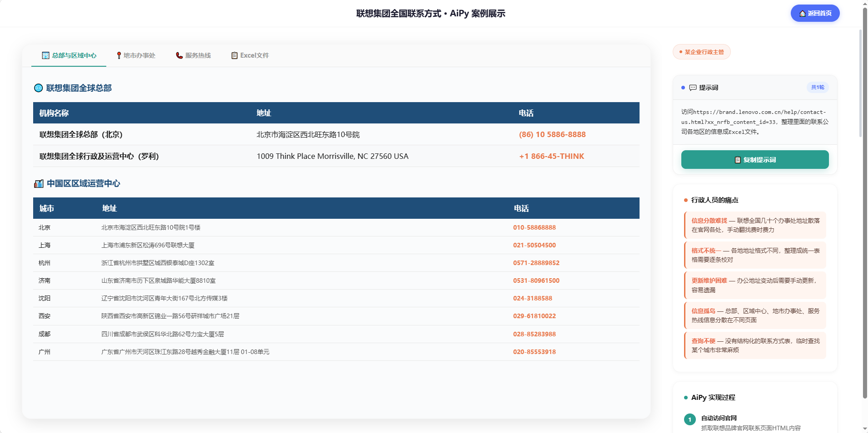The height and width of the screenshot is (433, 868).
Task: Click address 1009 Think Place Morrisville
Action: [x=332, y=156]
